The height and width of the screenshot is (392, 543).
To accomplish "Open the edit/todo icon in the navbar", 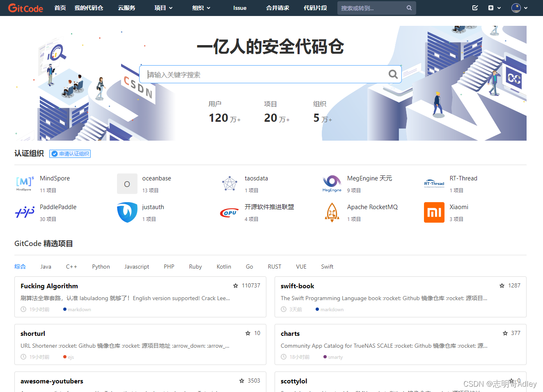I will coord(475,8).
